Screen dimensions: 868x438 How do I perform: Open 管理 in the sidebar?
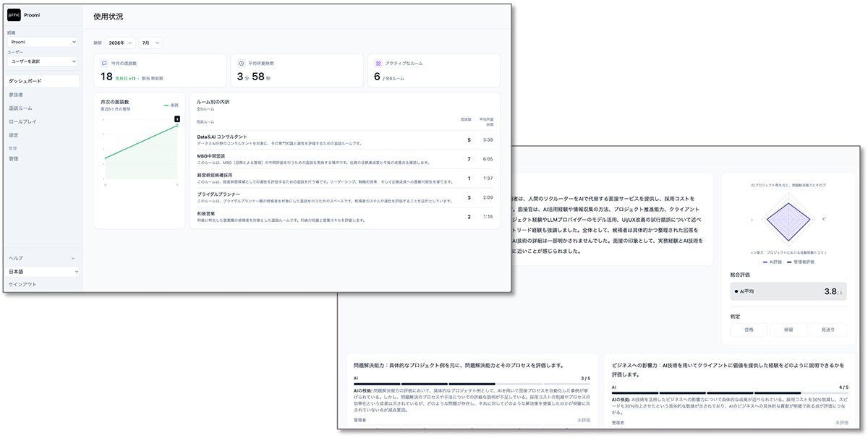[14, 158]
